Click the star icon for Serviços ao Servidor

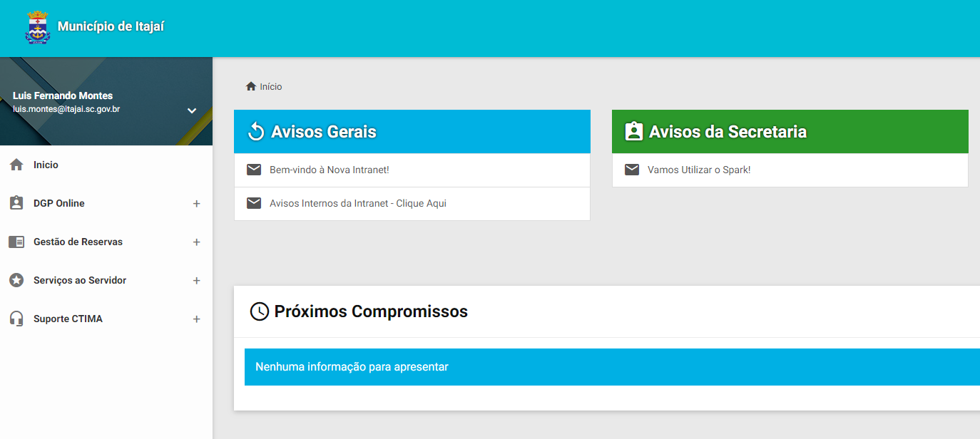pyautogui.click(x=16, y=280)
